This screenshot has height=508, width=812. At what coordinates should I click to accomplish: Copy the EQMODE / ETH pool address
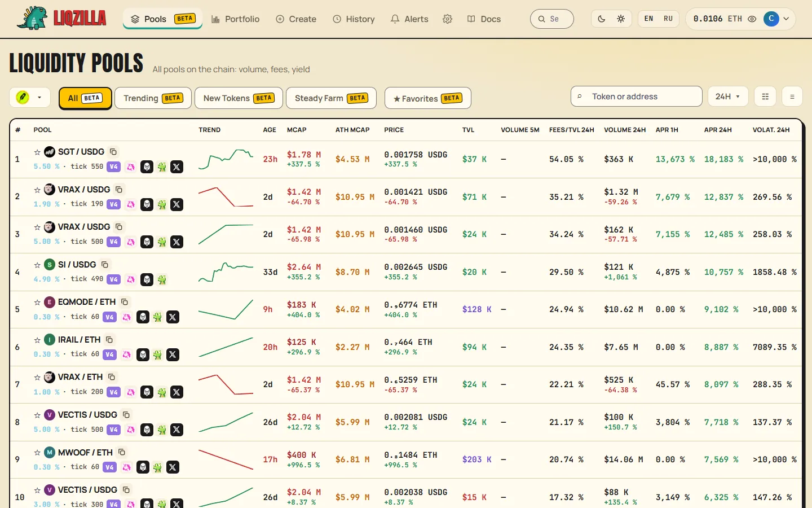125,302
